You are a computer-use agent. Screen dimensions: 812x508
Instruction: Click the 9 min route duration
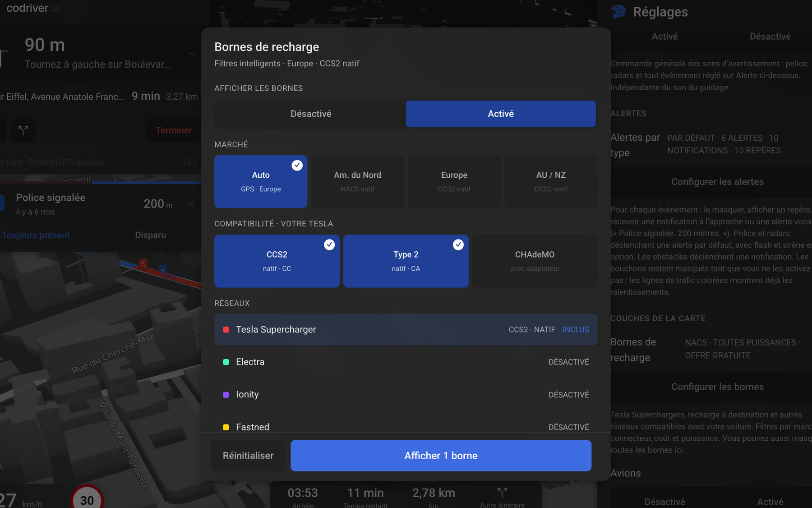click(146, 96)
